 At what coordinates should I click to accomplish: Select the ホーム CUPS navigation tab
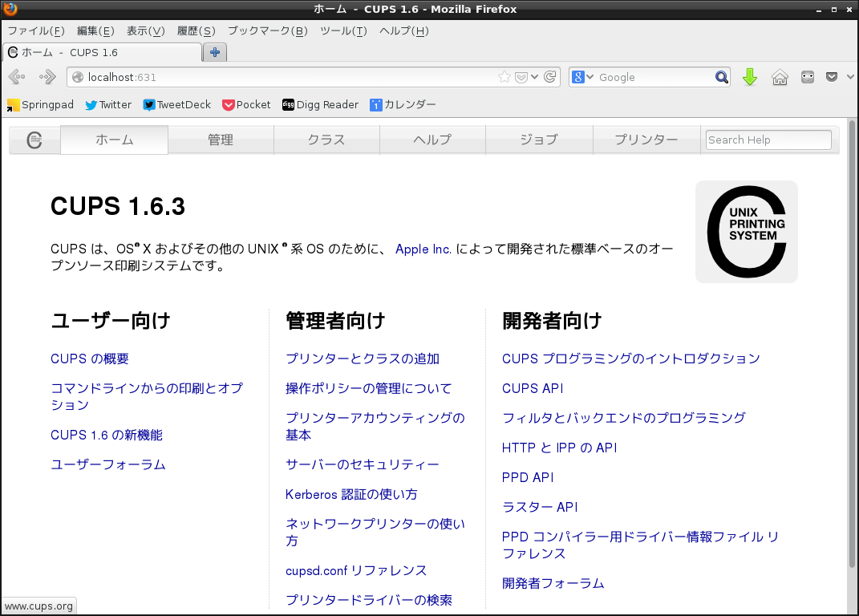pyautogui.click(x=114, y=140)
